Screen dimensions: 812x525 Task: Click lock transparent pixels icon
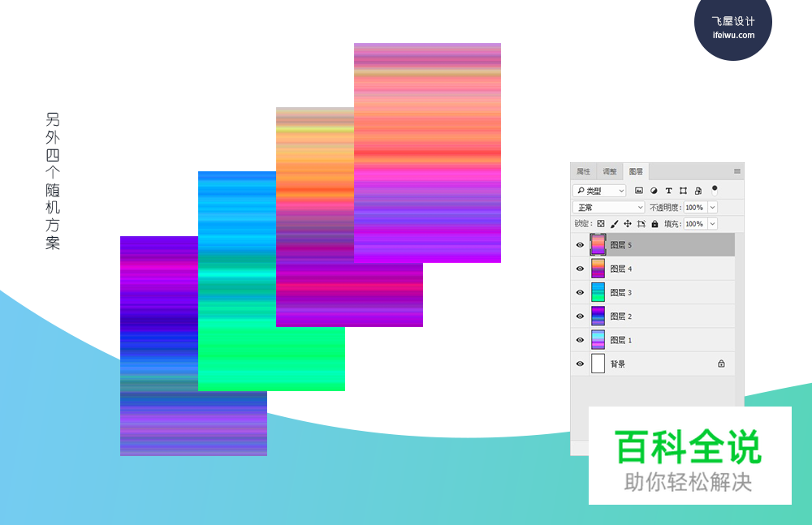pyautogui.click(x=601, y=224)
